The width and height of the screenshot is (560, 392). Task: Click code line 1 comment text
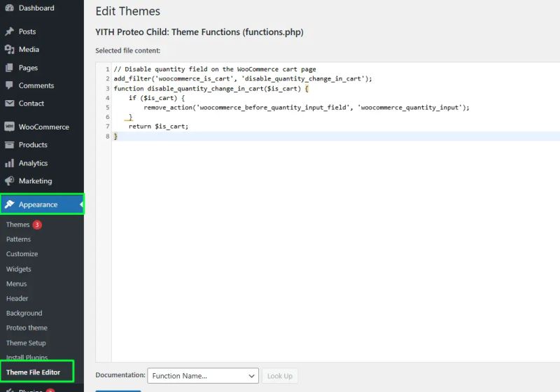[215, 69]
